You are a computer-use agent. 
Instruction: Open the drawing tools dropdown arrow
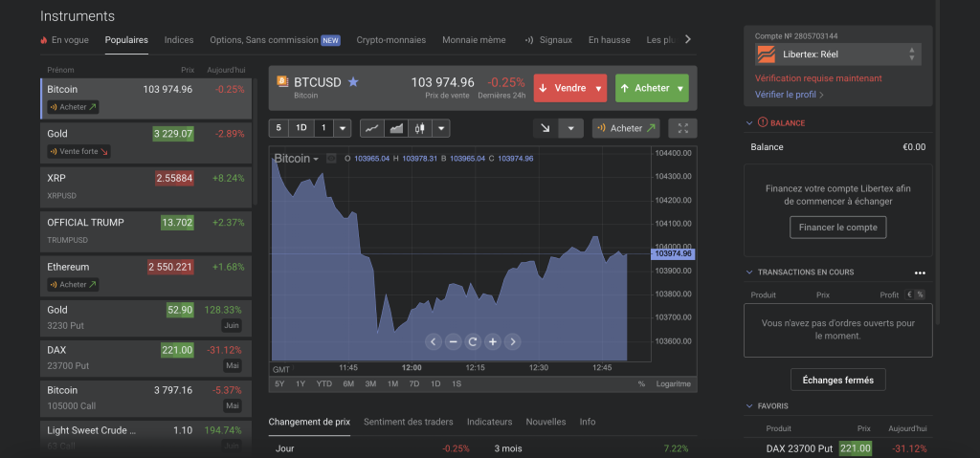coord(570,128)
